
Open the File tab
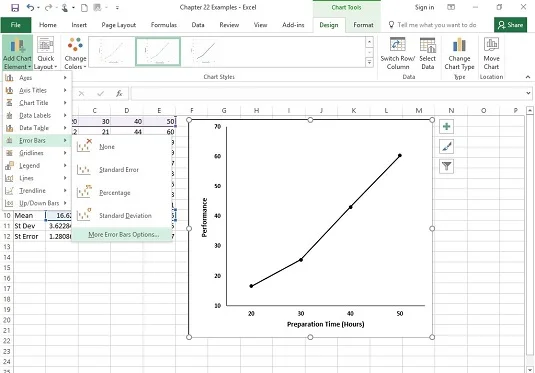click(x=16, y=25)
